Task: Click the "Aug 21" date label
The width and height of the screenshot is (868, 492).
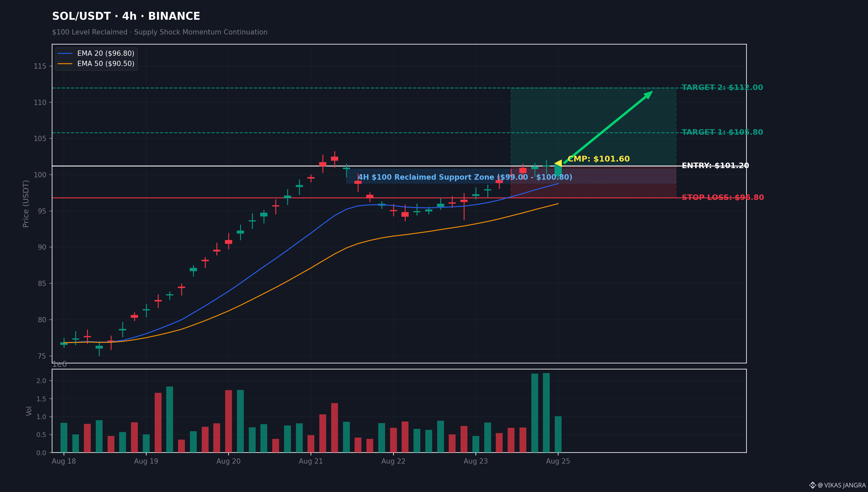Action: point(311,461)
